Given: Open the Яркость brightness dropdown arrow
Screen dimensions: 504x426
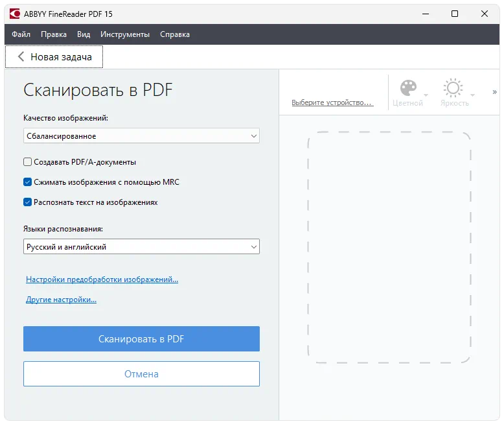Looking at the screenshot, I should pyautogui.click(x=472, y=95).
